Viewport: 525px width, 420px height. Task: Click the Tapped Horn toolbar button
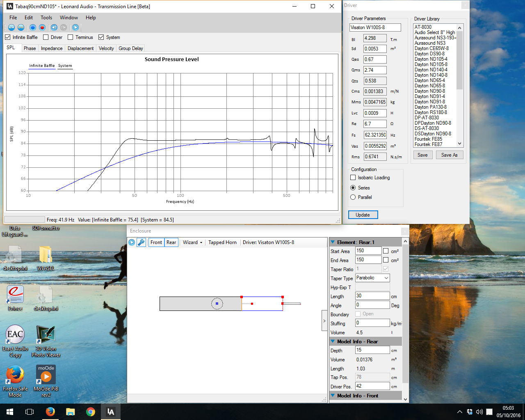(222, 242)
